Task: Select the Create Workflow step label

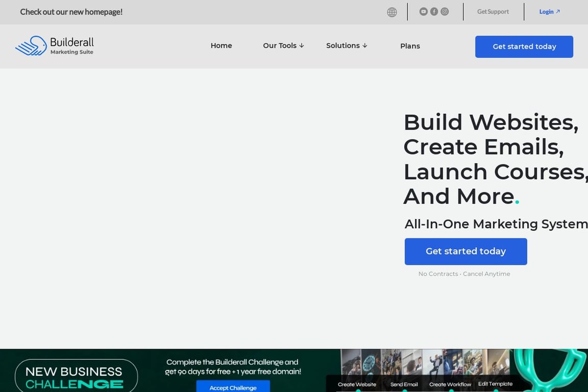Action: pos(450,384)
